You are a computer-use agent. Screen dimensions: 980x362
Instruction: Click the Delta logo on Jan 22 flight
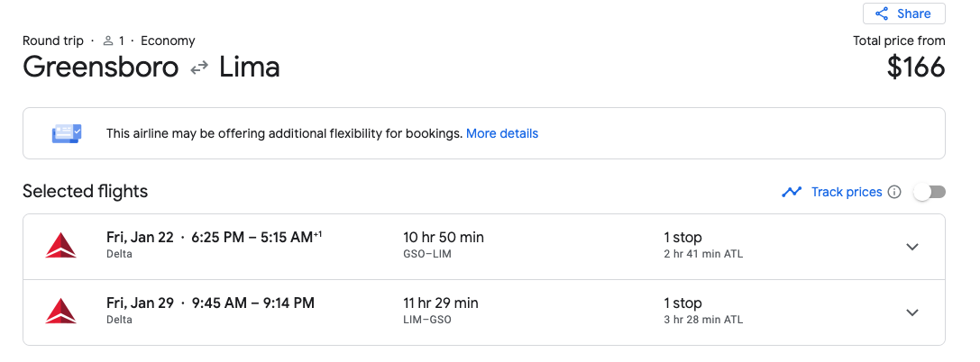(60, 246)
